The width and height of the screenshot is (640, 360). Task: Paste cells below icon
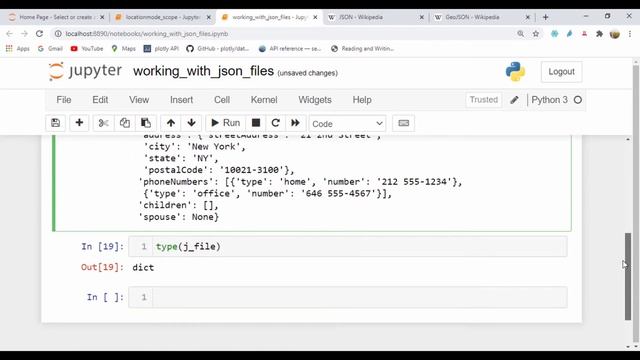(146, 123)
